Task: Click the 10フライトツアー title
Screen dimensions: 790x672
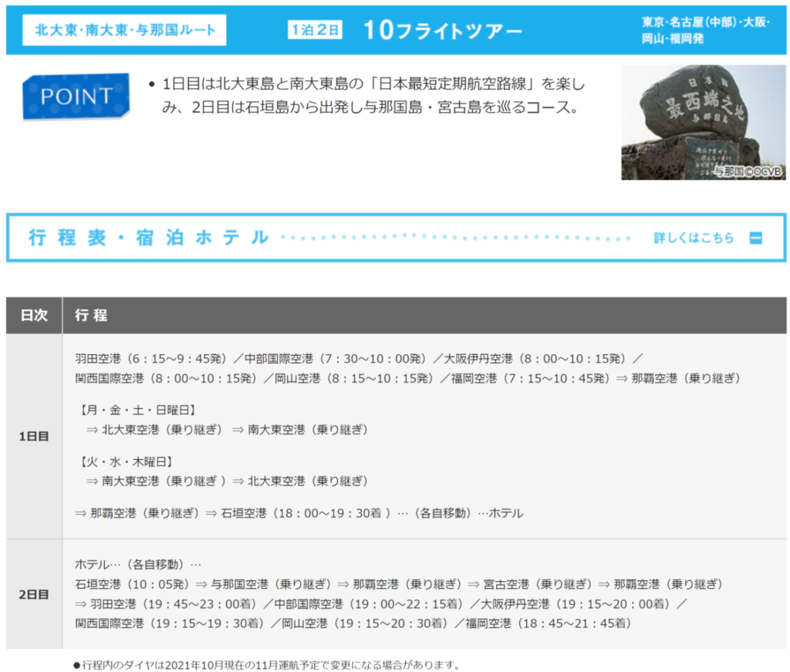Action: click(442, 30)
